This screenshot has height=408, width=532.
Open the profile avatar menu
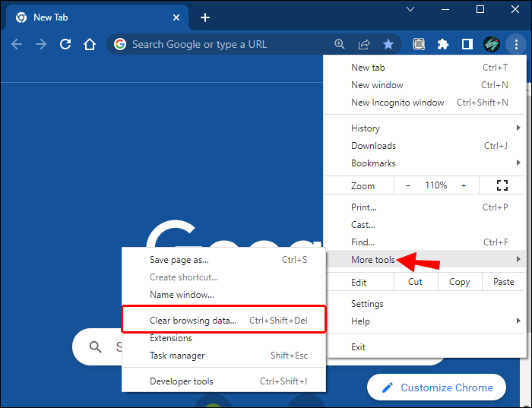click(x=491, y=44)
